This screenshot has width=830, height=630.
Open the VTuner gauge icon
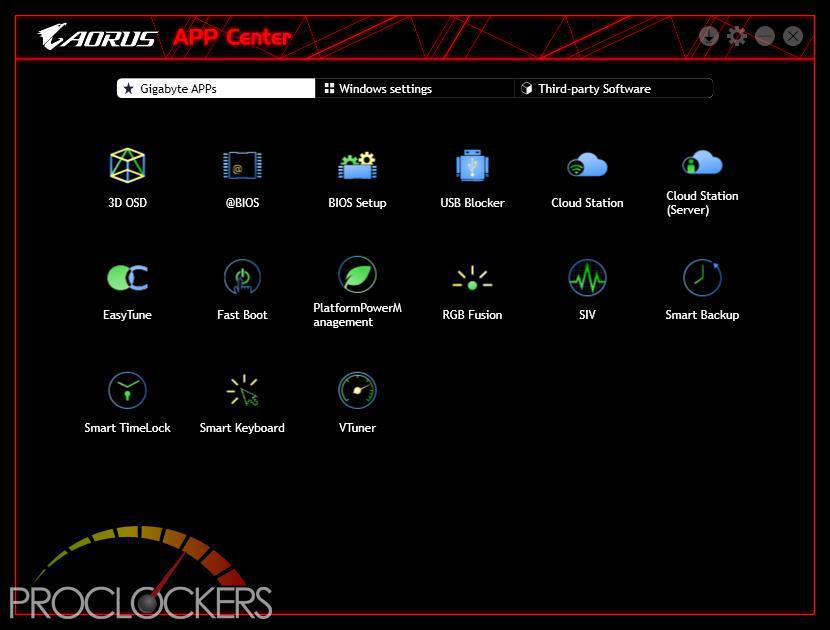click(357, 390)
